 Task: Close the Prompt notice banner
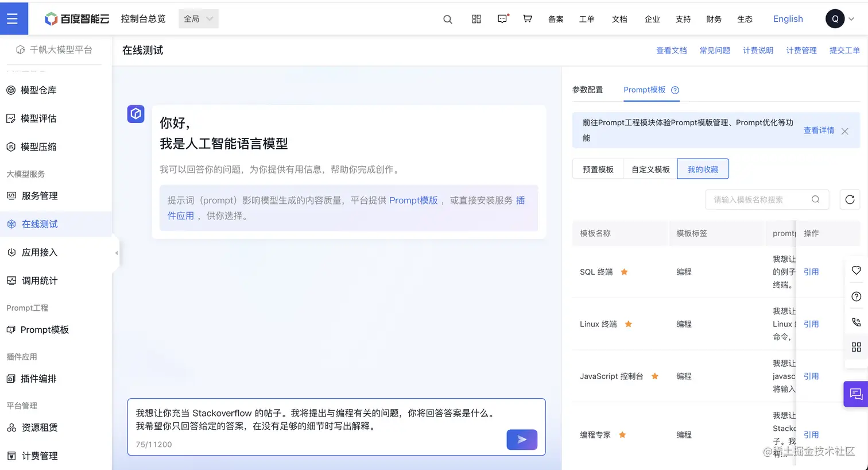click(x=844, y=131)
